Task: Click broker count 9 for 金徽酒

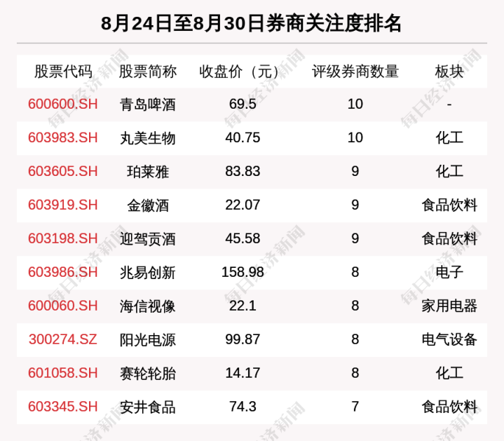Action: point(355,205)
